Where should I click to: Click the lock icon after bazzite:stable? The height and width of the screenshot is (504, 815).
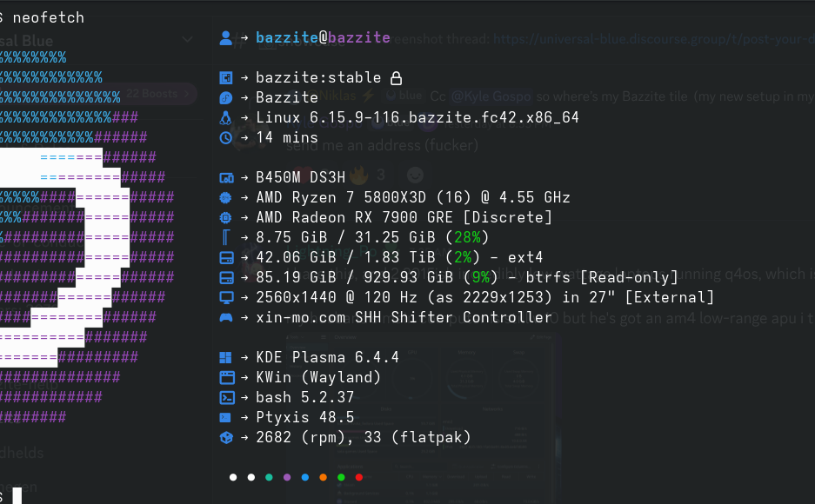[396, 78]
